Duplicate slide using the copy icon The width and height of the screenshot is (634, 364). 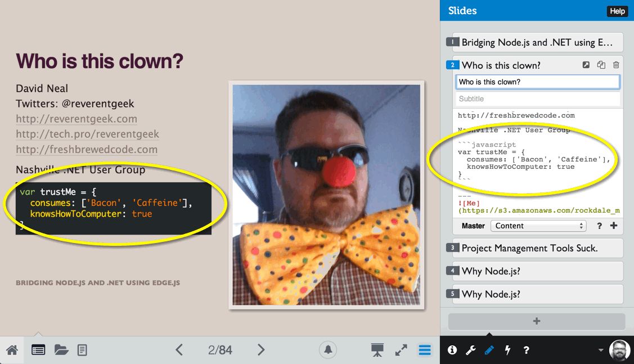(x=601, y=65)
